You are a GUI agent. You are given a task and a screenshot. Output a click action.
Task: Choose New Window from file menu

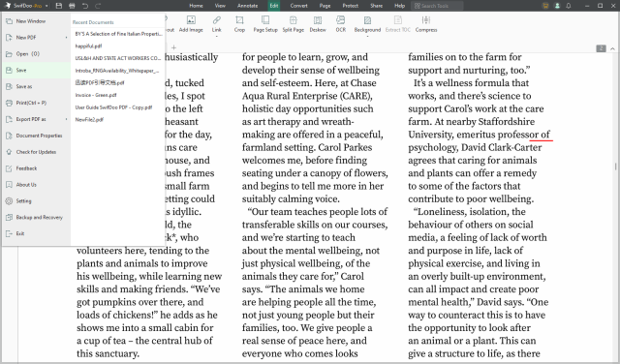click(x=37, y=21)
